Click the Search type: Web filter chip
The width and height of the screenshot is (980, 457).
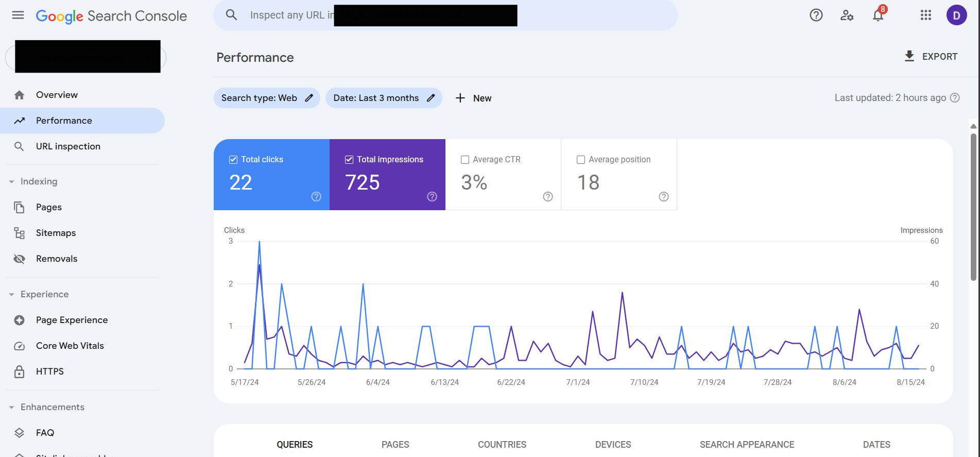pos(267,98)
